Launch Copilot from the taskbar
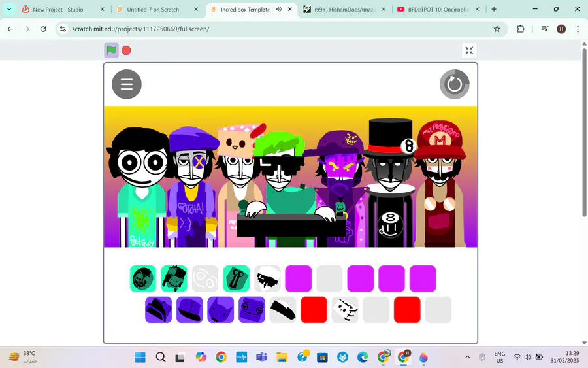The image size is (588, 368). pos(201,357)
